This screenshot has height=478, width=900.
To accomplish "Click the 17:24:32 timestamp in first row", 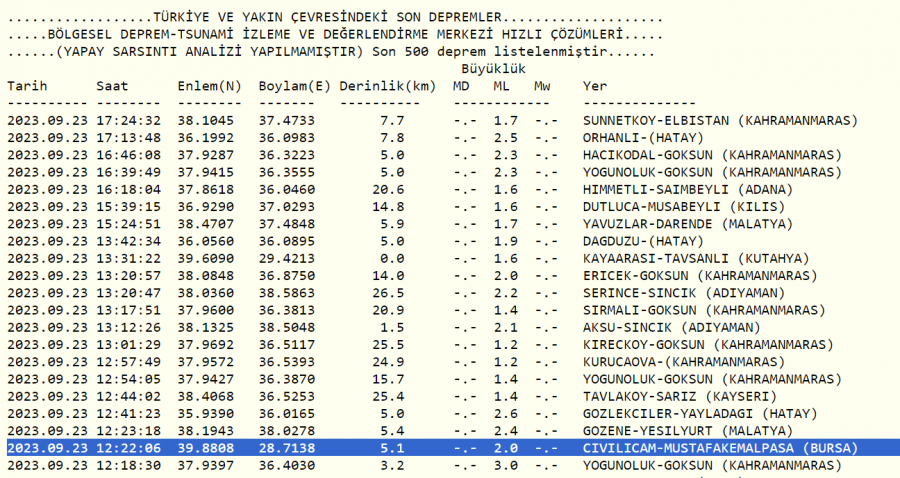I will (128, 120).
